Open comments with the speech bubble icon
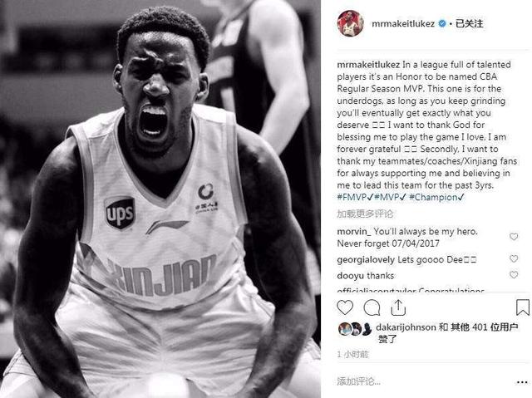The height and width of the screenshot is (398, 532). [x=372, y=307]
